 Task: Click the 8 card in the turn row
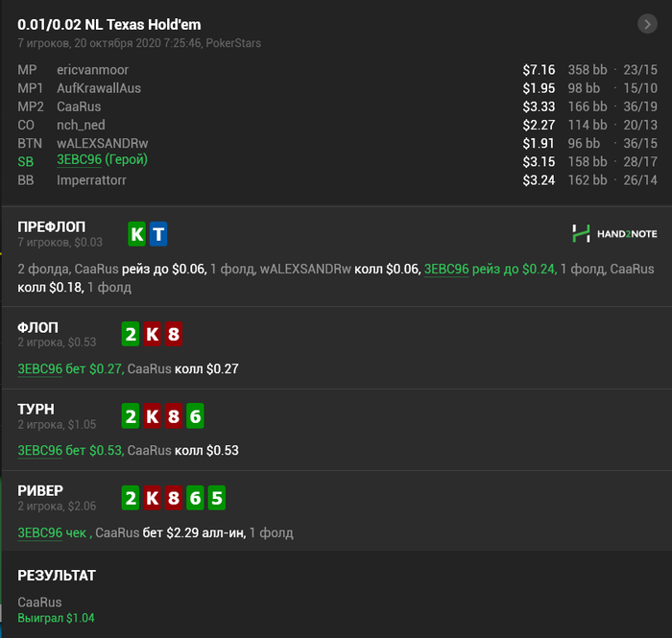[x=174, y=416]
